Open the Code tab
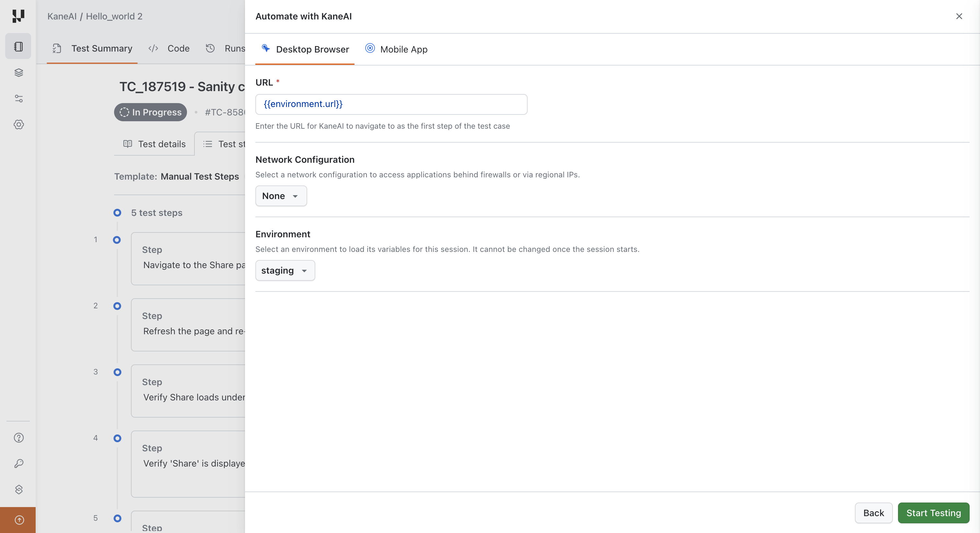The height and width of the screenshot is (533, 980). (169, 48)
